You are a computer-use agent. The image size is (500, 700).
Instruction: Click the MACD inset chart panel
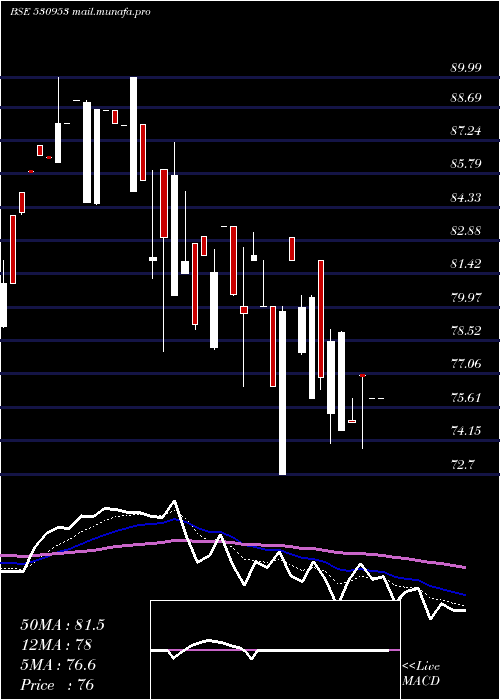pyautogui.click(x=275, y=650)
